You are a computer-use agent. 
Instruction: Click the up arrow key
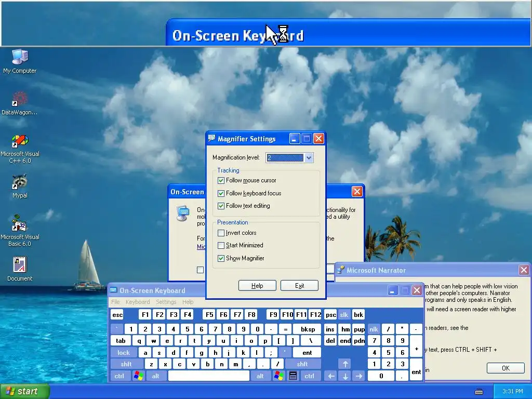pos(345,364)
